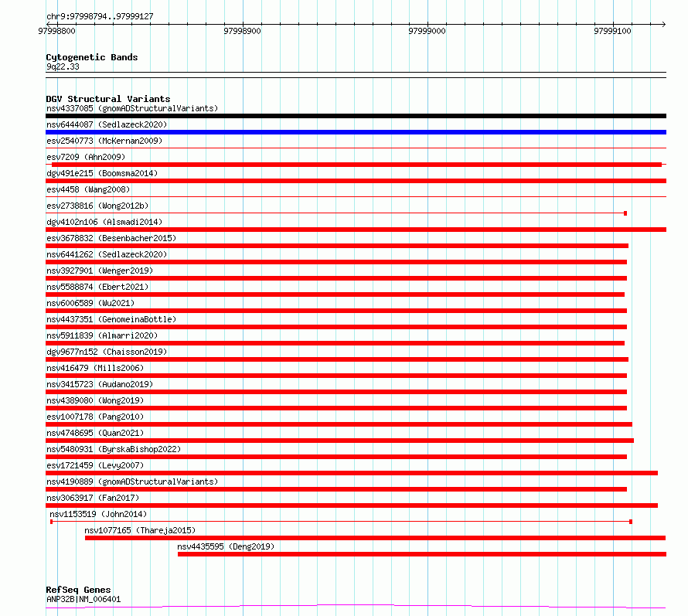Open nsv1153519 (John2014) variant
This screenshot has height=616, width=688.
[x=98, y=514]
